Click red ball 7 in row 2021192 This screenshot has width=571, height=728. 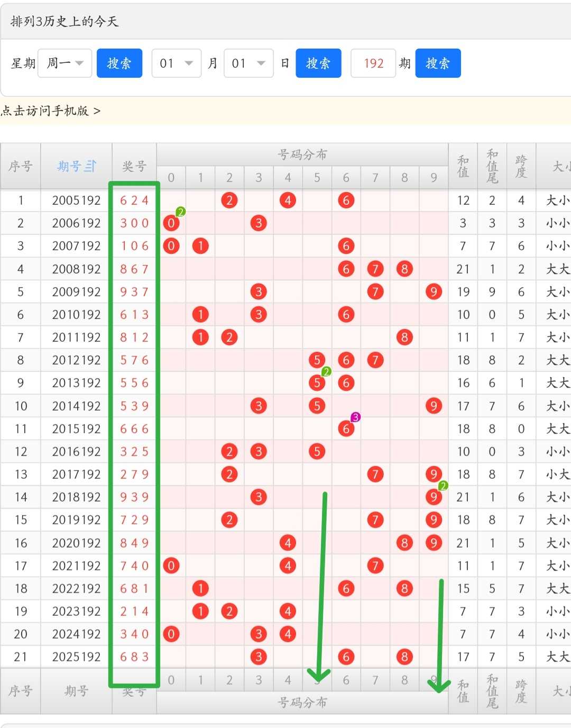click(x=375, y=566)
